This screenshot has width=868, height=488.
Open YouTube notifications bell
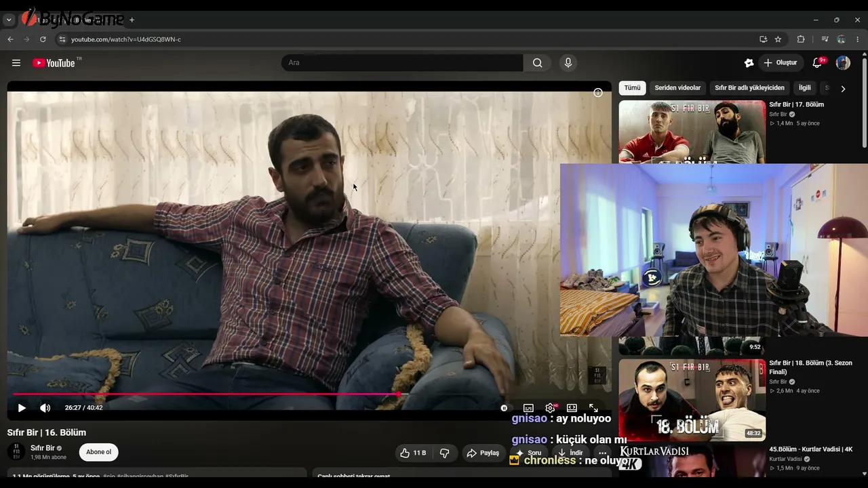(817, 63)
